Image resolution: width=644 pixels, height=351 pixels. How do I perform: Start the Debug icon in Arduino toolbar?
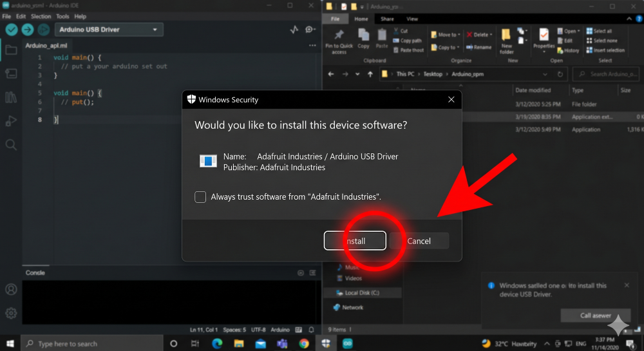[x=44, y=30]
